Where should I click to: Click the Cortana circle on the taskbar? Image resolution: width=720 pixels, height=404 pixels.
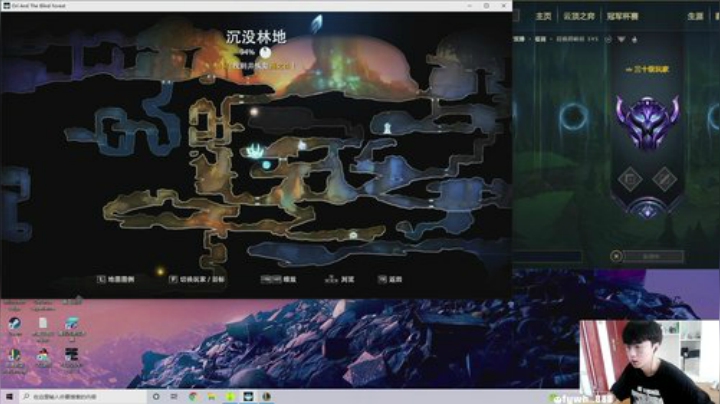[x=156, y=396]
